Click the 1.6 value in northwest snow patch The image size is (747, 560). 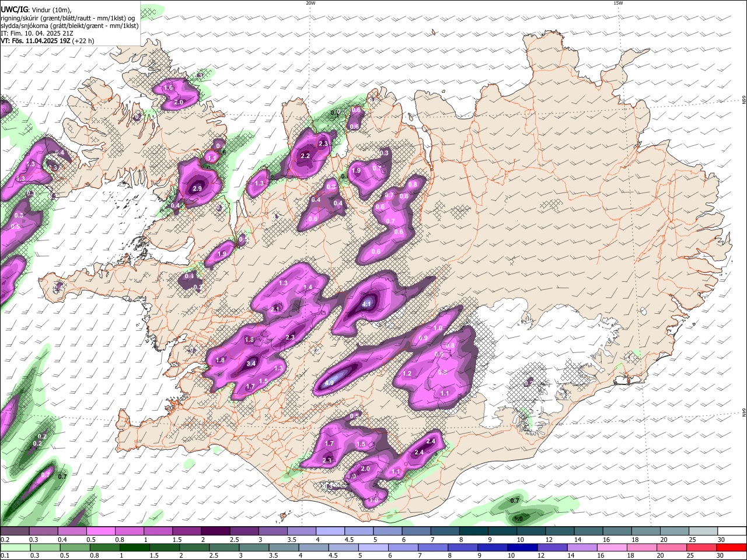pos(169,87)
